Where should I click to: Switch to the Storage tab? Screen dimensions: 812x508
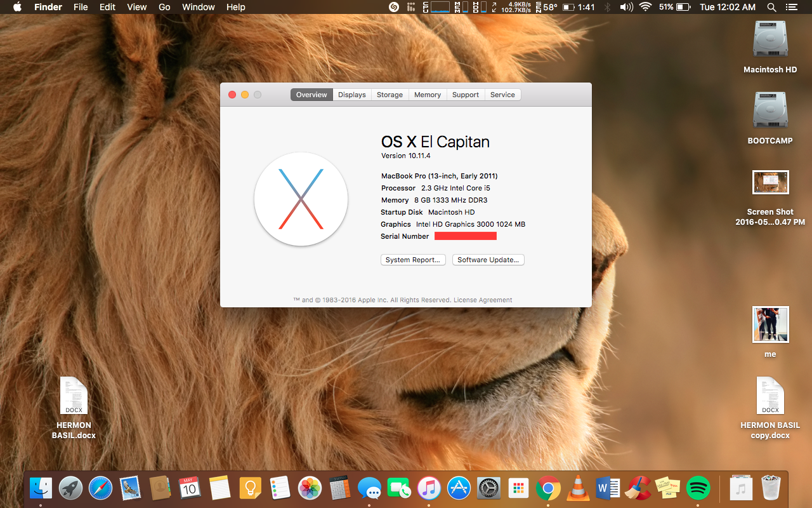point(390,95)
